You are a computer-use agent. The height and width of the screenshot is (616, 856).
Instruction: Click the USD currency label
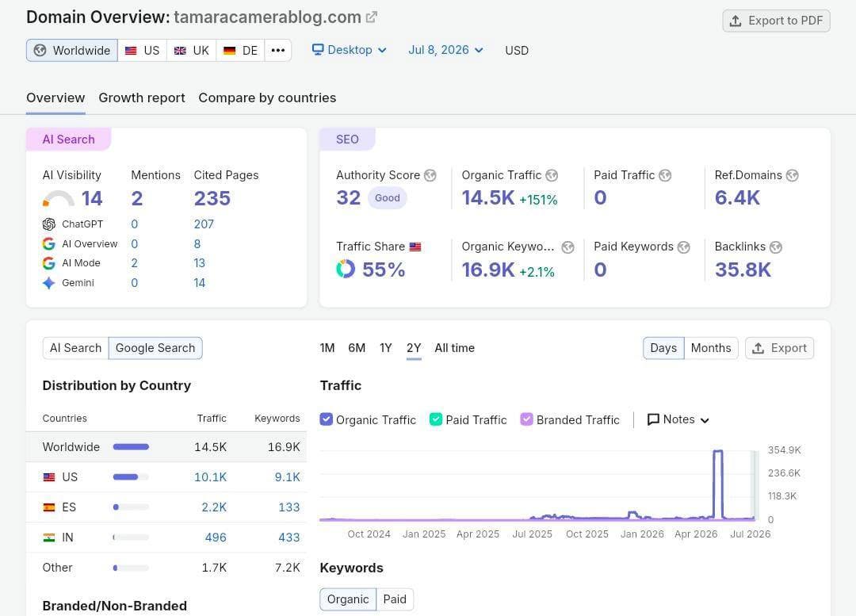517,50
